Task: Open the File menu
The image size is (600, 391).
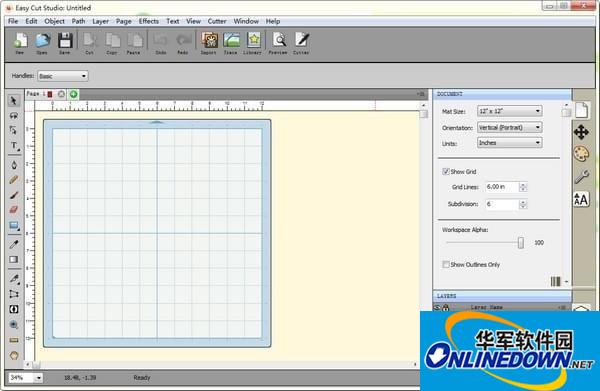Action: click(x=13, y=21)
